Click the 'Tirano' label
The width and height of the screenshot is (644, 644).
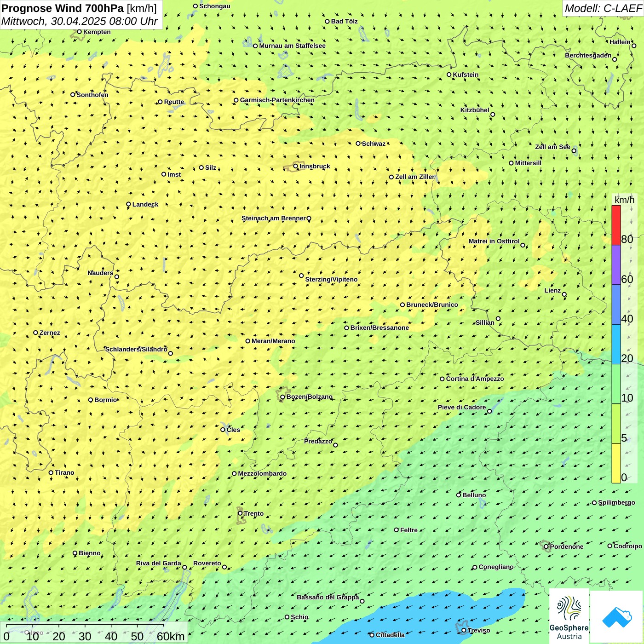[64, 472]
